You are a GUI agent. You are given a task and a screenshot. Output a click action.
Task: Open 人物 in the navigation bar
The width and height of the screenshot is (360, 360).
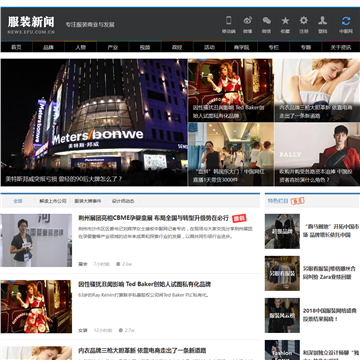(80, 47)
